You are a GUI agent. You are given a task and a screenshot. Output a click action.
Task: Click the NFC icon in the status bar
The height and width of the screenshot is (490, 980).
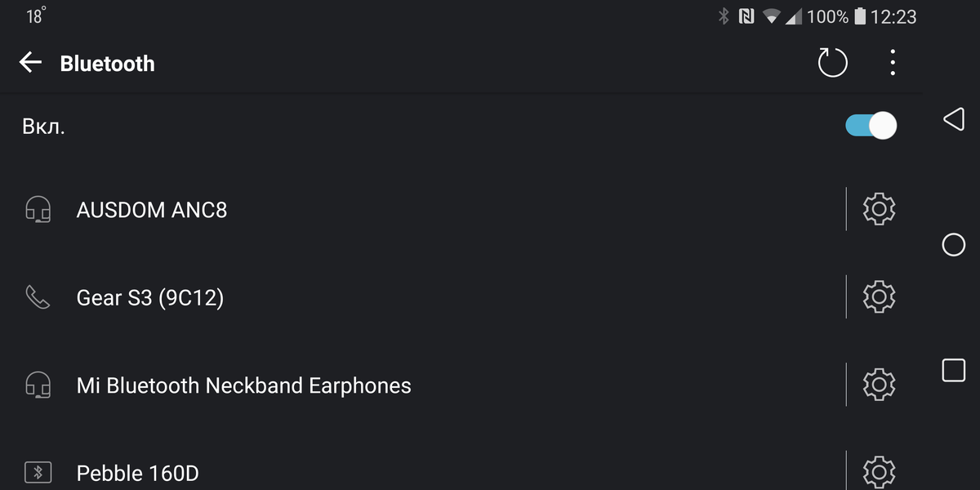click(745, 16)
